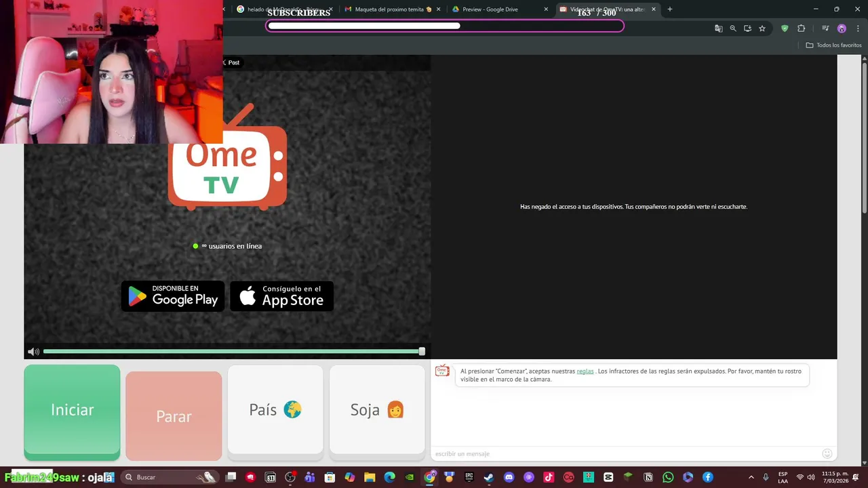Viewport: 868px width, 488px height.
Task: Open Discord from the taskbar
Action: click(x=509, y=477)
